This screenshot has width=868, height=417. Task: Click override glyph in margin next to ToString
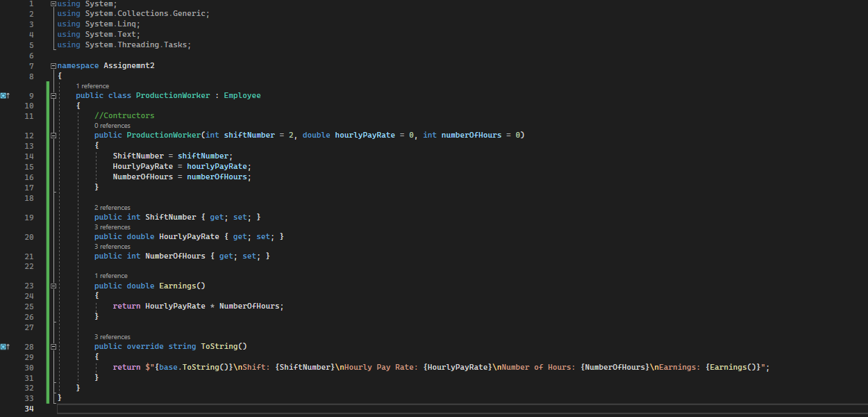click(x=3, y=346)
